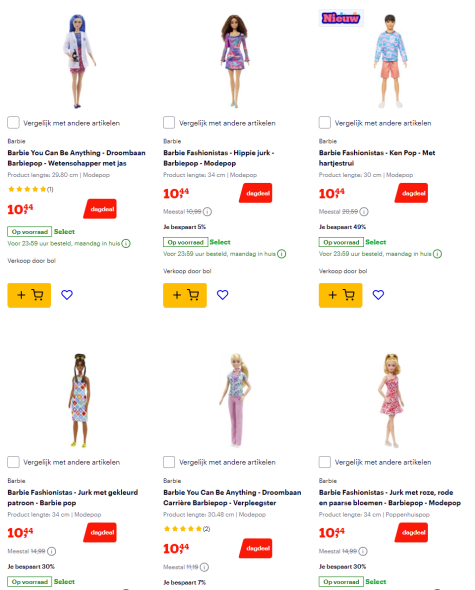Add Ken Pop hartjestrui to cart
Screen dimensions: 475x590
tap(340, 295)
